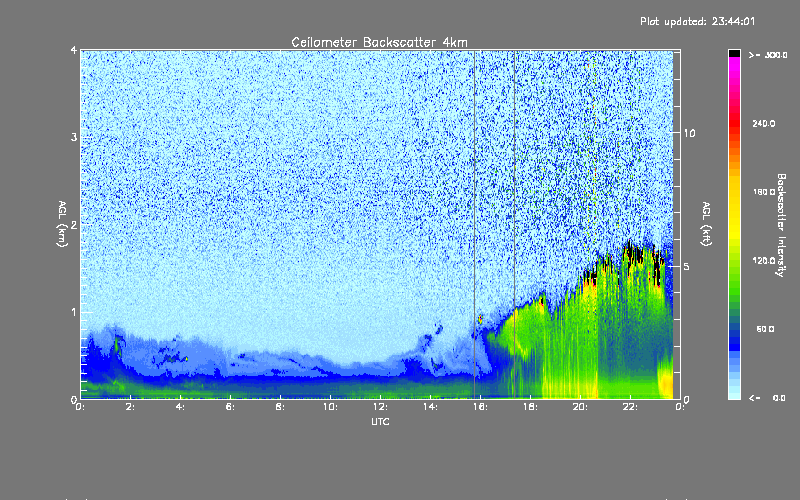The width and height of the screenshot is (800, 500).
Task: Click the 12: tick on the UTC axis
Action: point(380,407)
